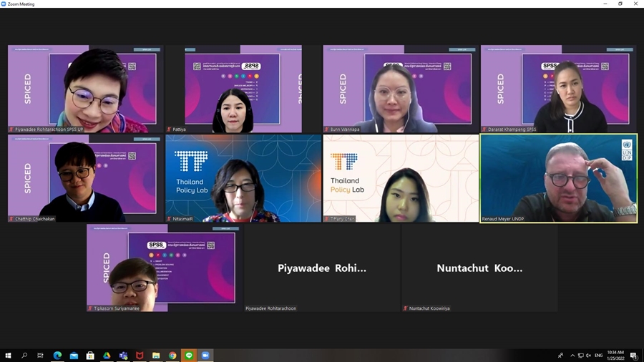Open Google Drive taskbar icon

pyautogui.click(x=107, y=356)
